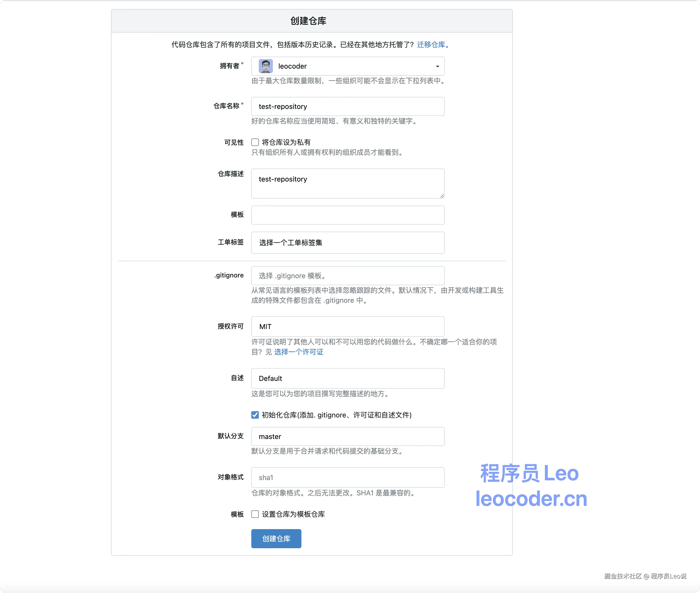Viewport: 700px width, 593px height.
Task: Follow the migrate repository link
Action: [x=432, y=45]
